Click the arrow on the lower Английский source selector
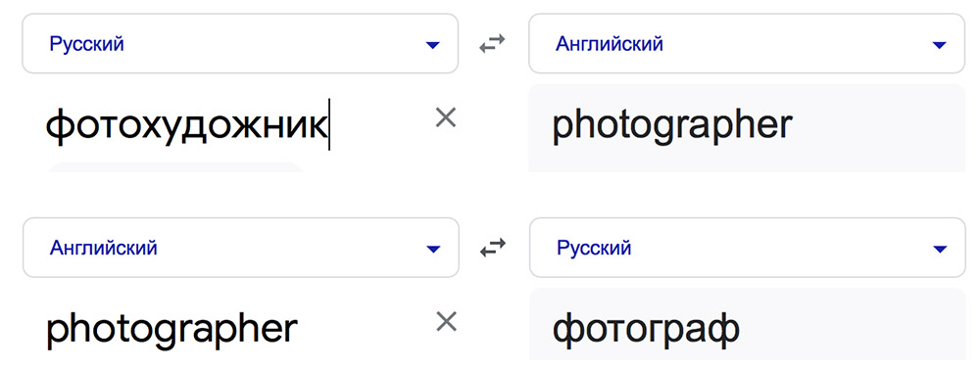980x369 pixels. [x=433, y=250]
